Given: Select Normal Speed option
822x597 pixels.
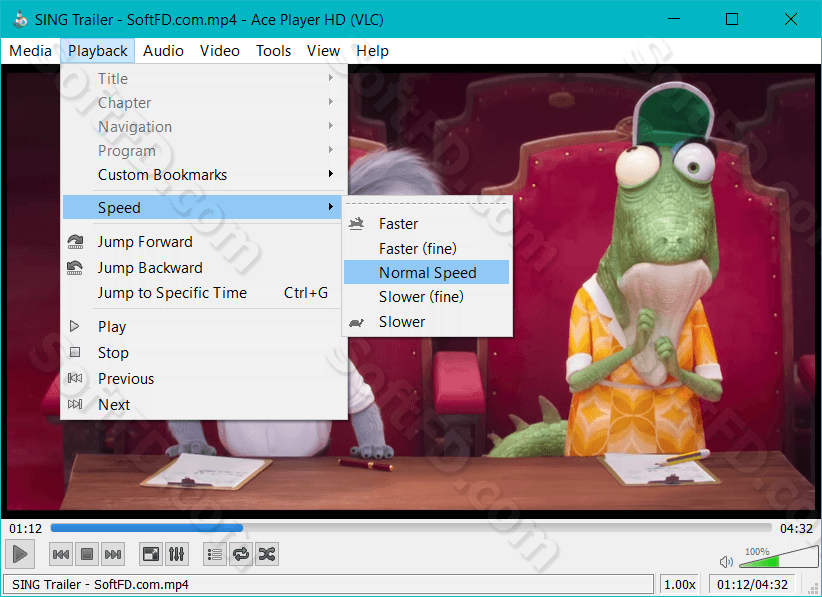Looking at the screenshot, I should point(426,273).
